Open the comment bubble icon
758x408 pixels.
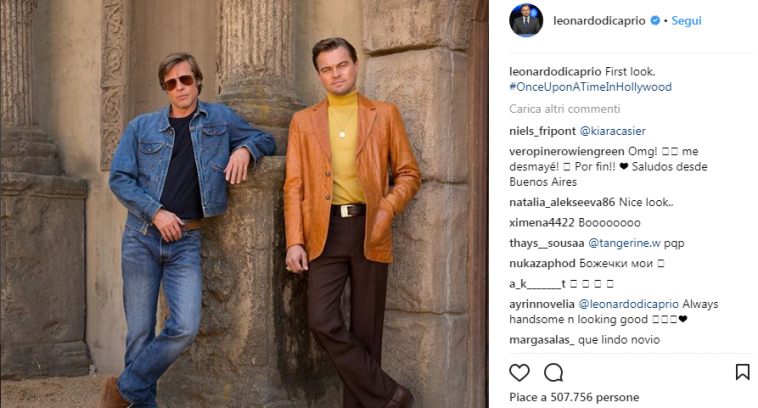[554, 373]
